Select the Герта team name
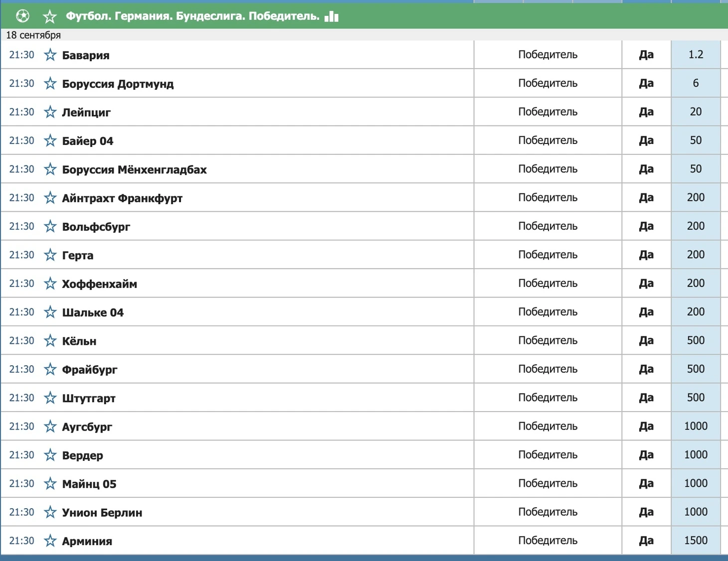Viewport: 728px width, 561px height. pos(78,256)
